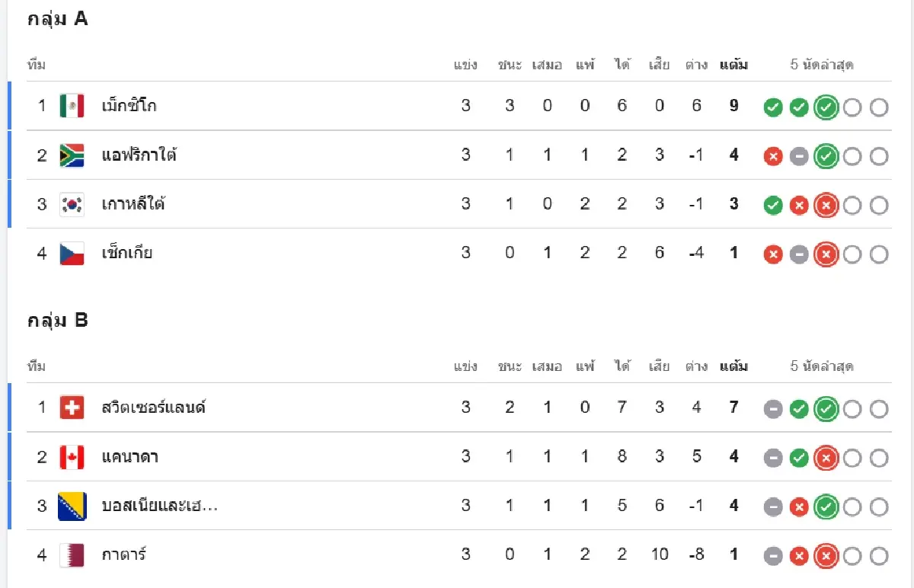The height and width of the screenshot is (588, 914).
Task: Click the South Korea flag icon
Action: click(72, 204)
